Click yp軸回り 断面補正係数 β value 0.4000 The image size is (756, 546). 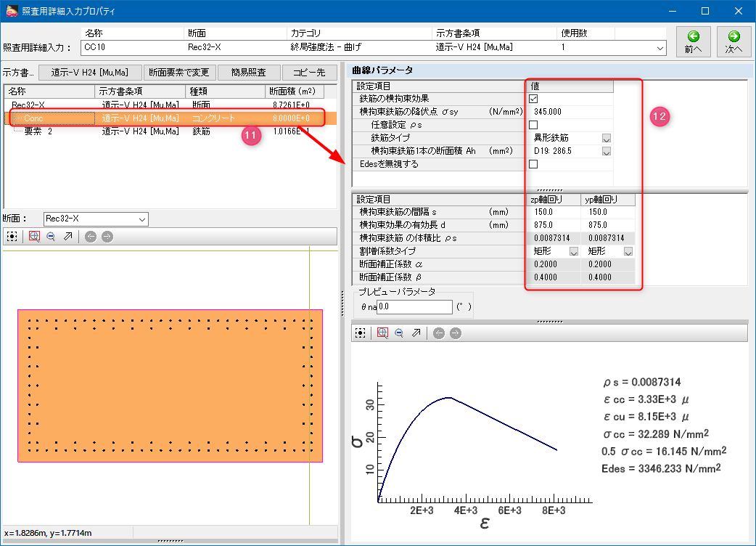pyautogui.click(x=607, y=277)
